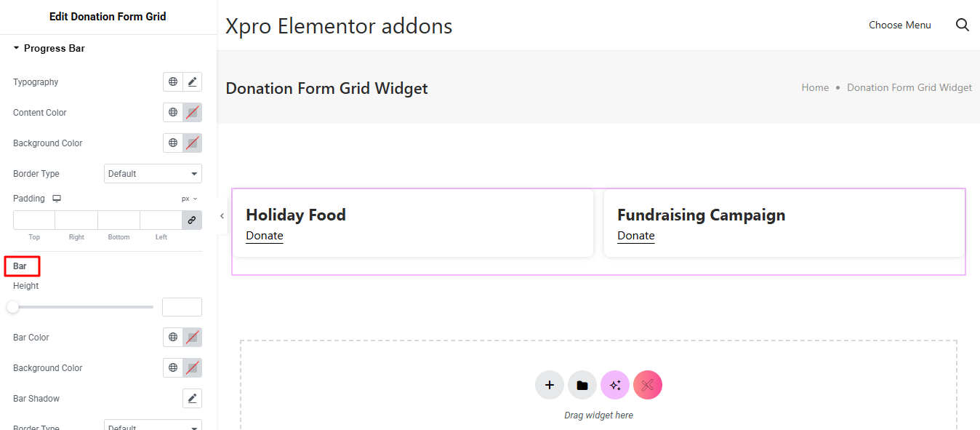Click Donate under Holiday Food
The width and height of the screenshot is (980, 430).
point(265,236)
